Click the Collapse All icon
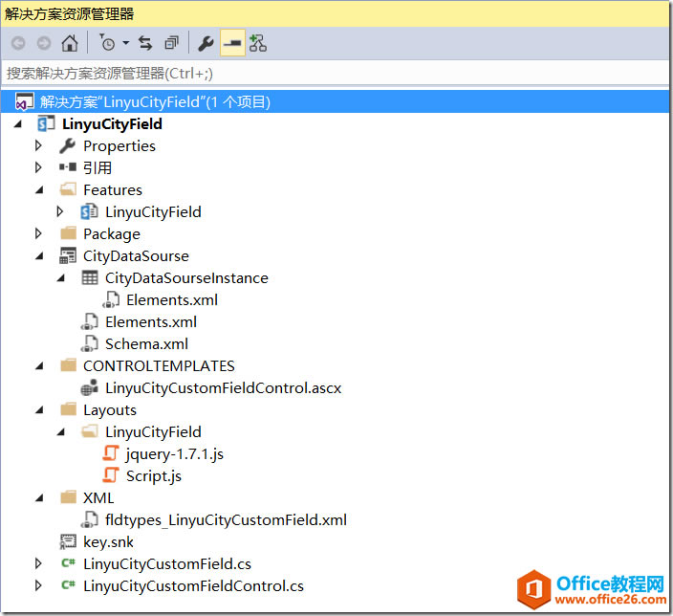 click(x=172, y=43)
